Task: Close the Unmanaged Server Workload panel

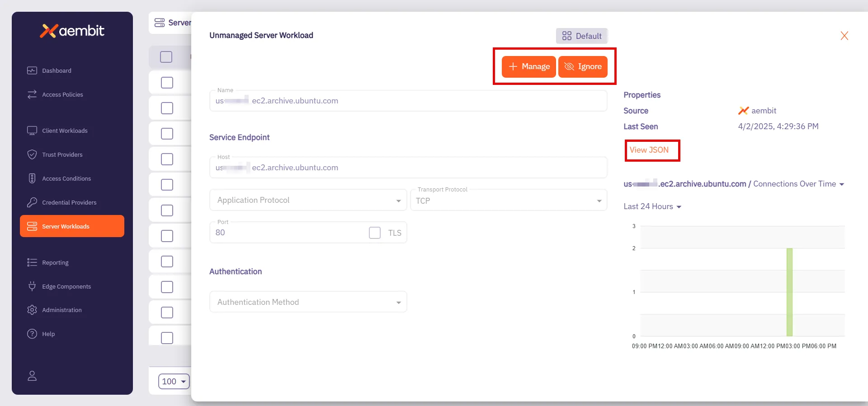Action: click(x=844, y=36)
